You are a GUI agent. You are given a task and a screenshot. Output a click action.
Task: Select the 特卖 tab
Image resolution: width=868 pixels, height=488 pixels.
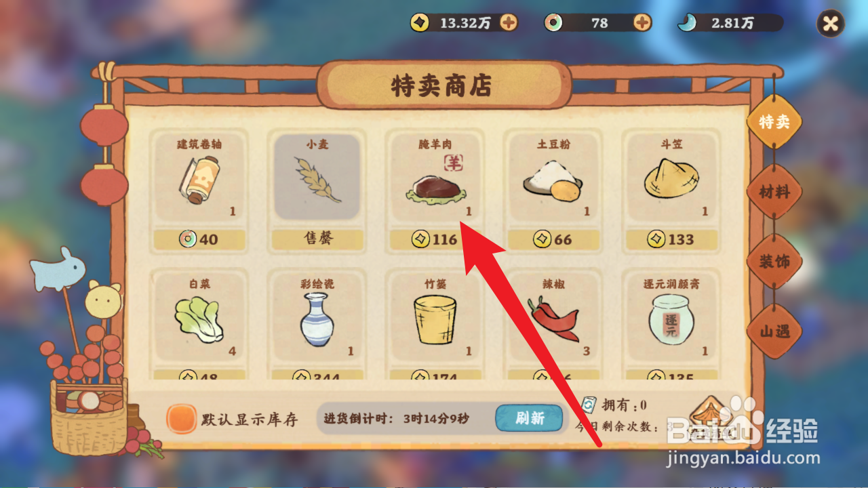tap(774, 121)
